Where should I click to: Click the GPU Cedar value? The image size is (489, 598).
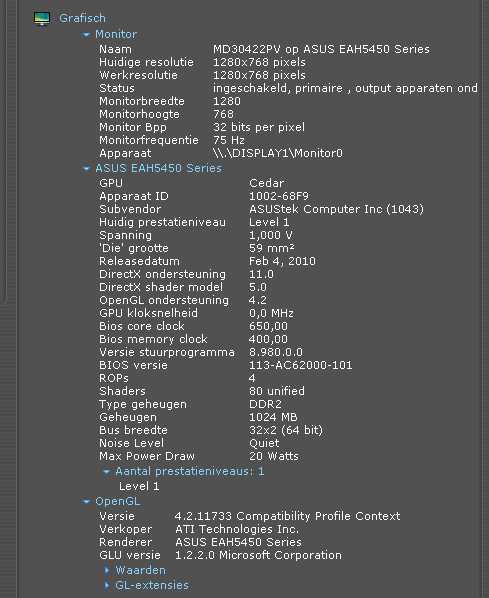[x=267, y=183]
